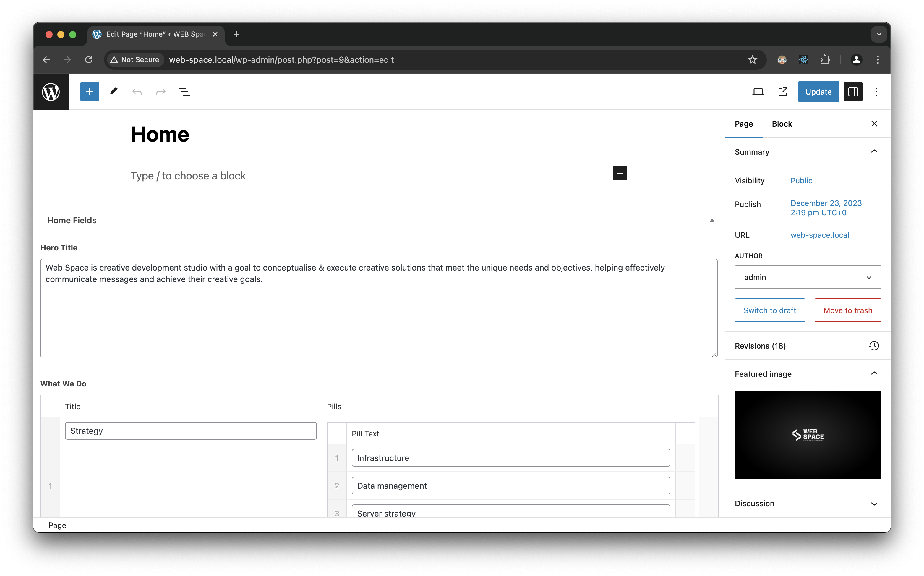Open the Document Overview list view
Image resolution: width=924 pixels, height=576 pixels.
(x=185, y=91)
